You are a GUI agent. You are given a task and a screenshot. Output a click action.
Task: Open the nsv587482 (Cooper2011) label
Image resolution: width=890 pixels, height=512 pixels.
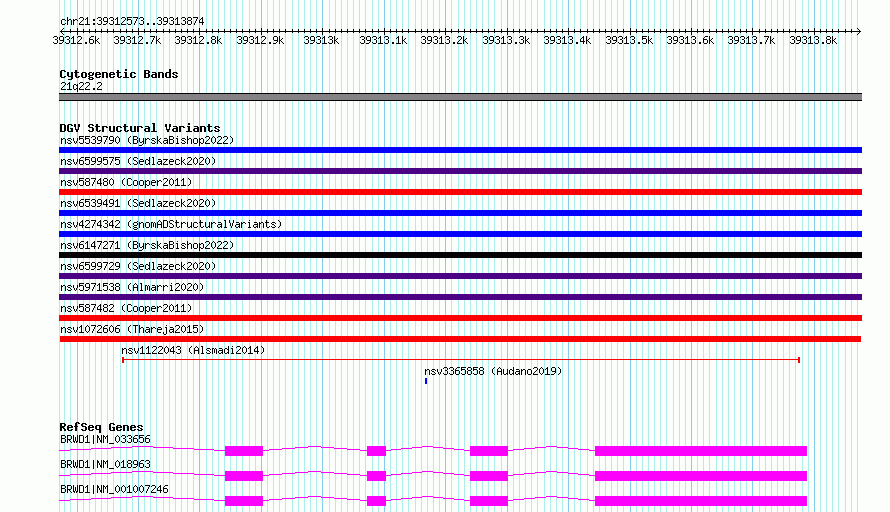pyautogui.click(x=126, y=308)
